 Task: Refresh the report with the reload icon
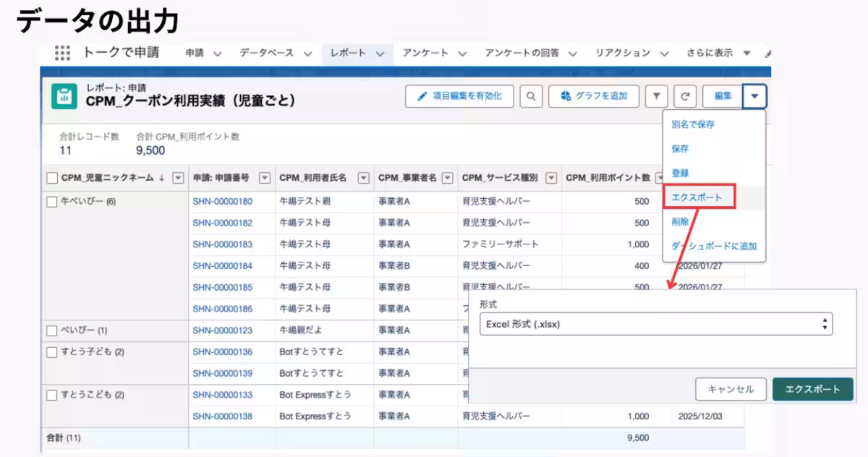click(x=684, y=96)
